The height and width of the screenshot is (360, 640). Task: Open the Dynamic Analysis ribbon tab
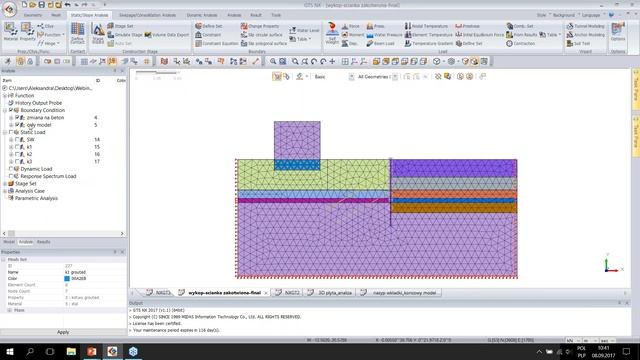pyautogui.click(x=202, y=15)
